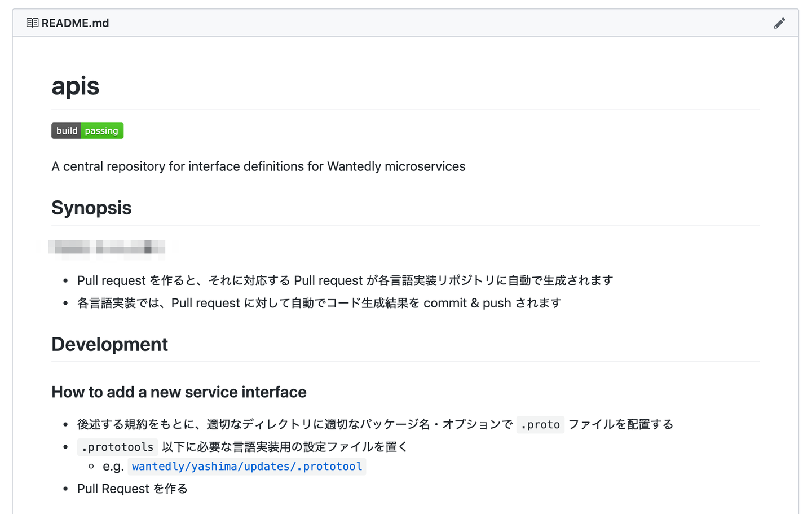The height and width of the screenshot is (514, 812).
Task: Click the blurred image under Synopsis
Action: [x=107, y=248]
